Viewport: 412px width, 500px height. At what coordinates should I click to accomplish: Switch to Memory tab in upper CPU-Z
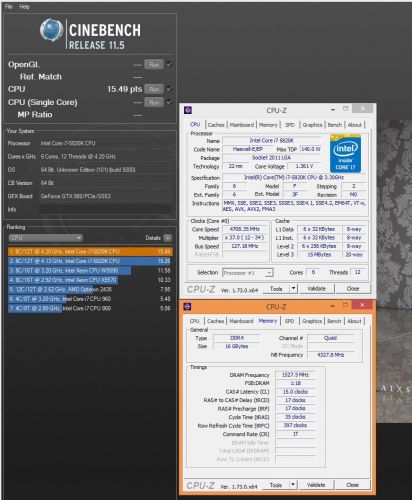268,125
